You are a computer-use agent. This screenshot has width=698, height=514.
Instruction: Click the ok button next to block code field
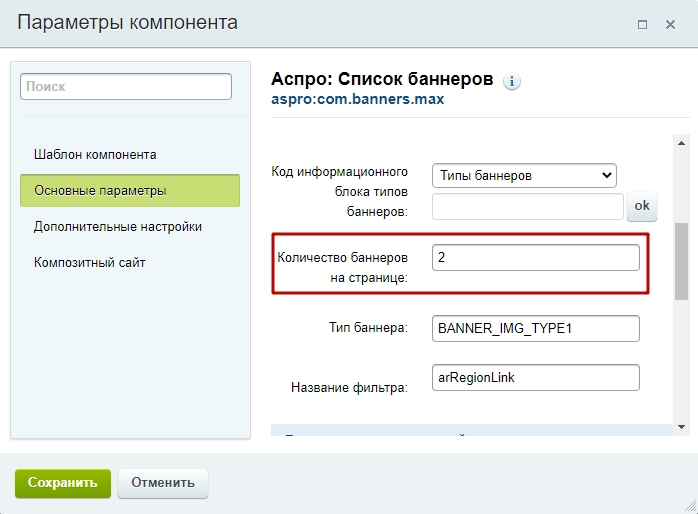pos(642,206)
